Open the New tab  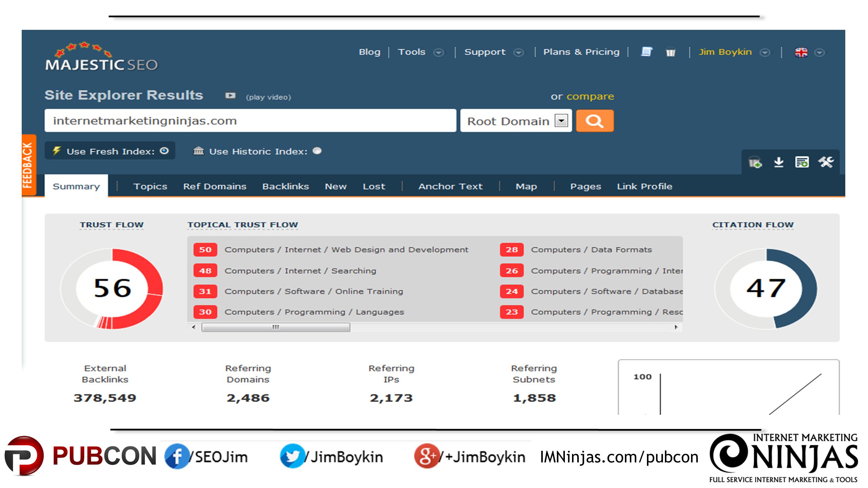click(336, 186)
